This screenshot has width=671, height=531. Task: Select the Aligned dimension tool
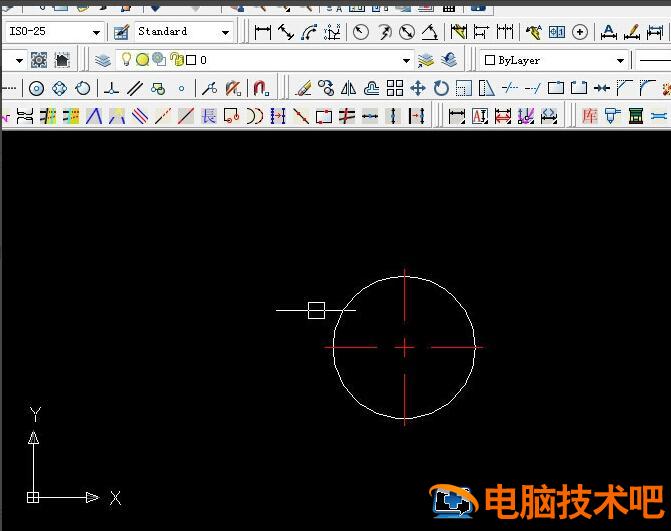click(285, 32)
